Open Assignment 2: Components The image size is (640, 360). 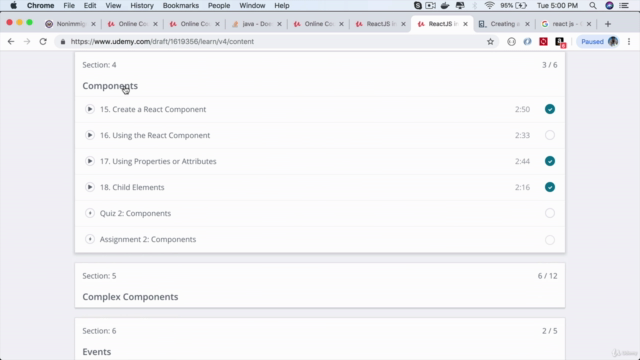pyautogui.click(x=148, y=240)
